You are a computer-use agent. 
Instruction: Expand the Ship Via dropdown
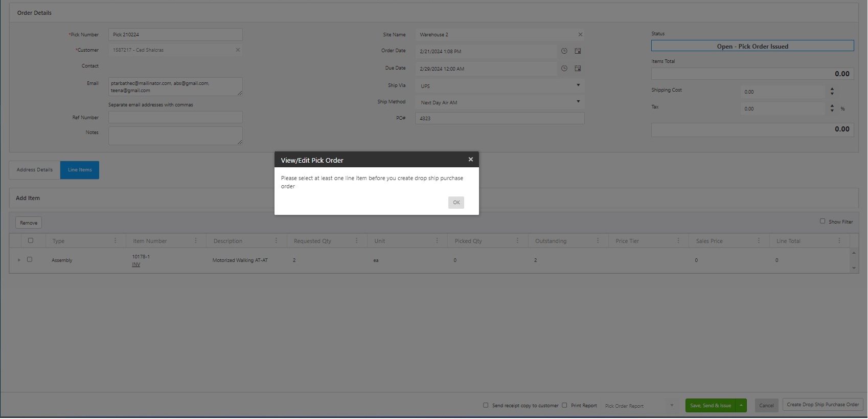coord(578,85)
